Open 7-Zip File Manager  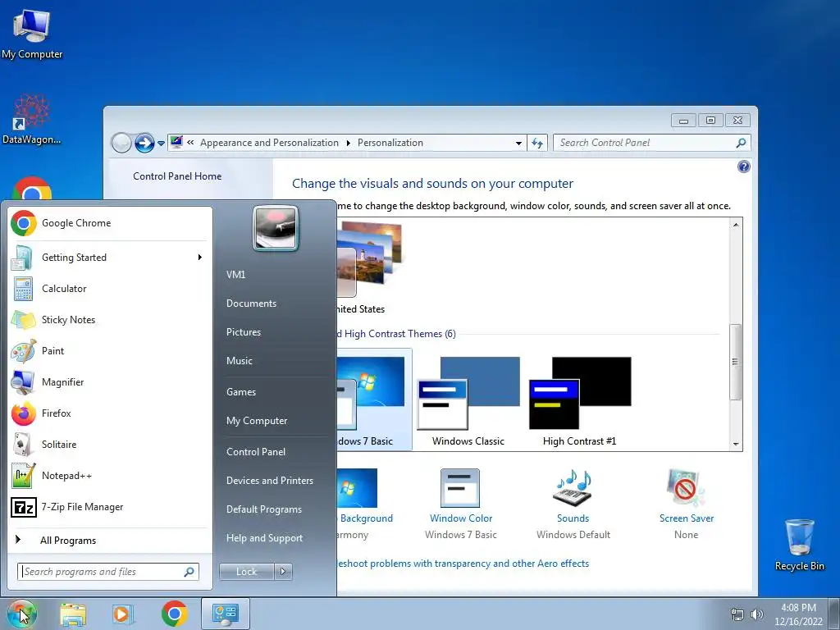tap(108, 507)
